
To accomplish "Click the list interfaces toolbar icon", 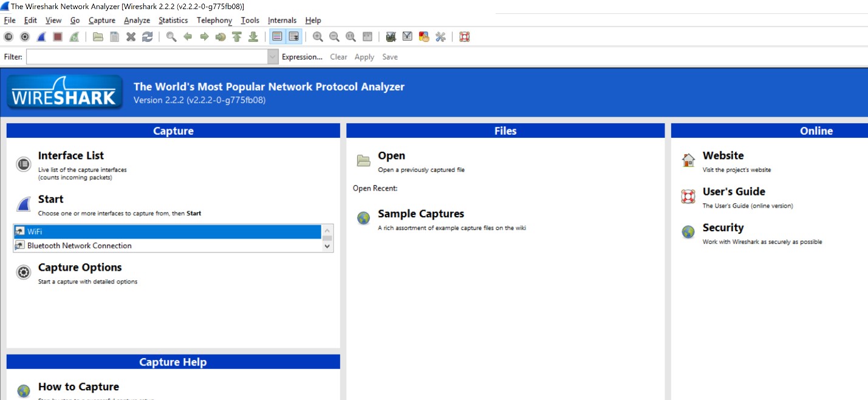I will click(x=9, y=37).
